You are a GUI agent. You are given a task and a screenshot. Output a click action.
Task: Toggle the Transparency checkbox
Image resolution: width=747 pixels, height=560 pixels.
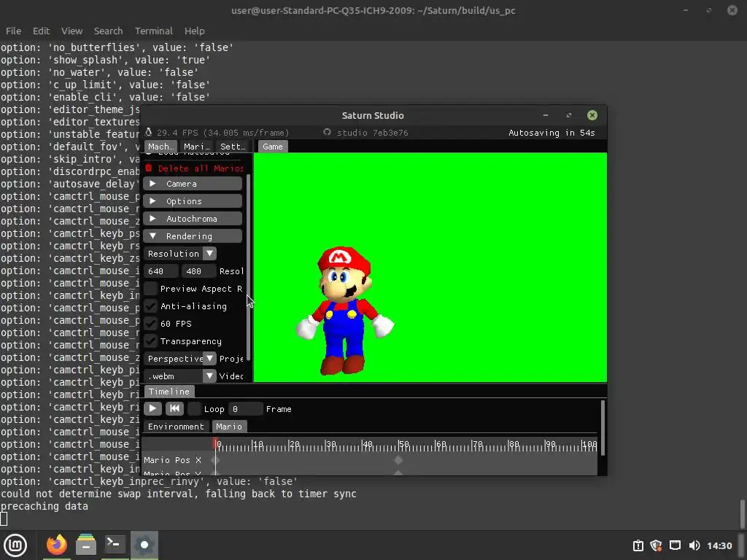click(x=150, y=341)
